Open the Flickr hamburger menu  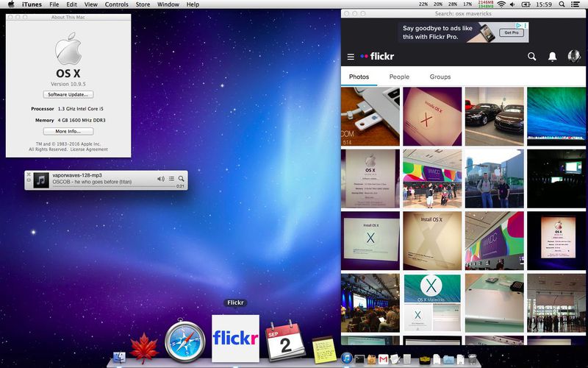[x=351, y=57]
